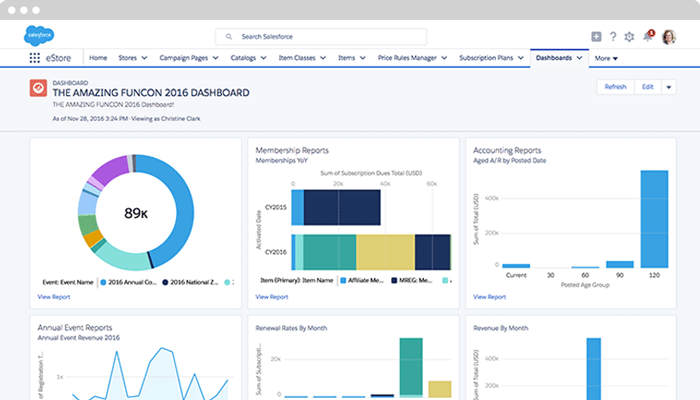Click the search magnifier icon
The height and width of the screenshot is (400, 700).
tap(229, 37)
